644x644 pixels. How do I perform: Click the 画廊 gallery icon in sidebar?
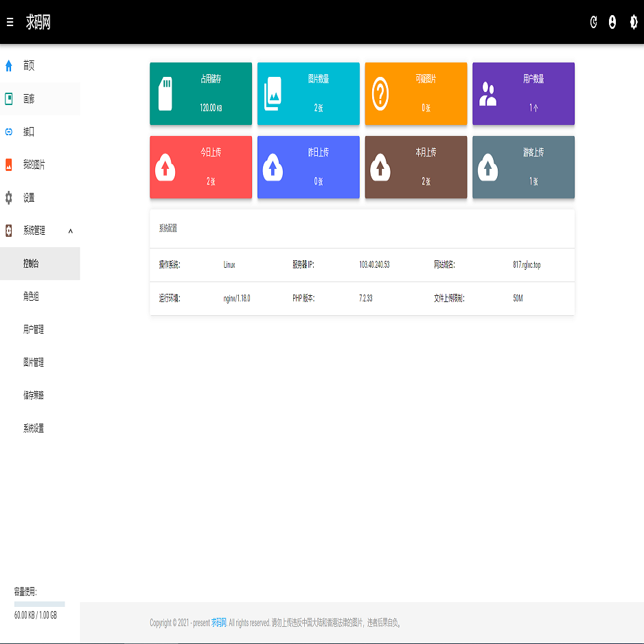click(x=9, y=99)
